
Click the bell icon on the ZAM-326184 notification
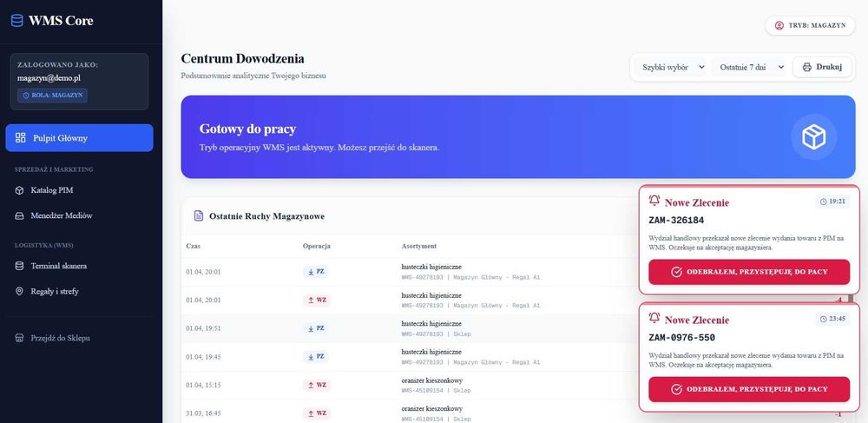click(x=654, y=201)
